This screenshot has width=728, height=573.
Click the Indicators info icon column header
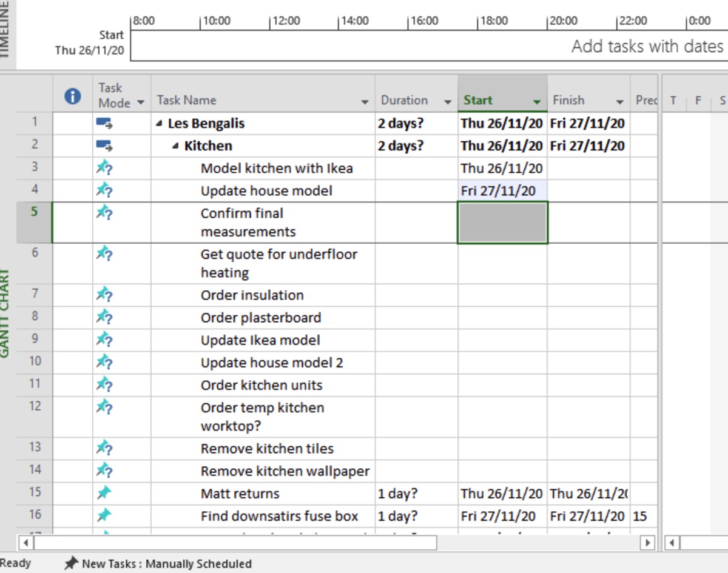[72, 96]
